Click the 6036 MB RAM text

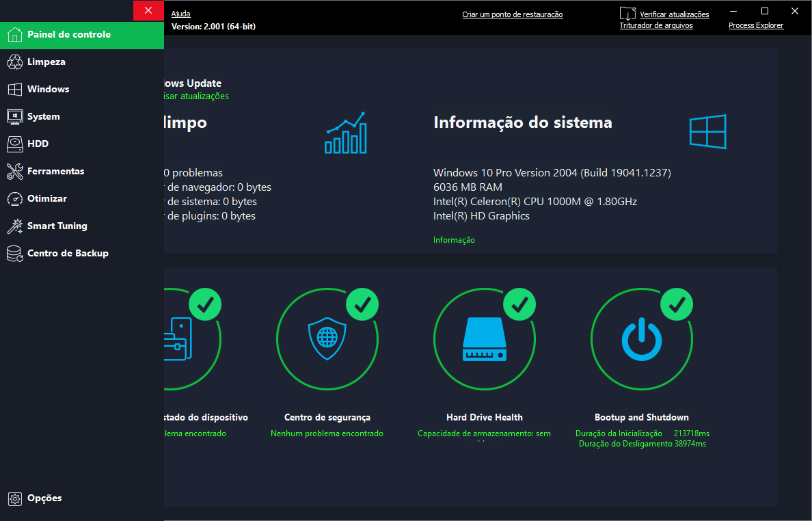(x=468, y=187)
